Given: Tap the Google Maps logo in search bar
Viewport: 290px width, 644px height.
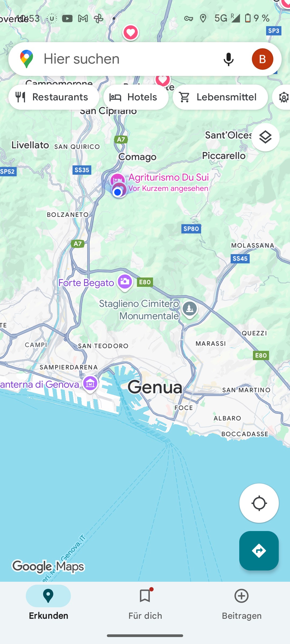Looking at the screenshot, I should tap(27, 59).
